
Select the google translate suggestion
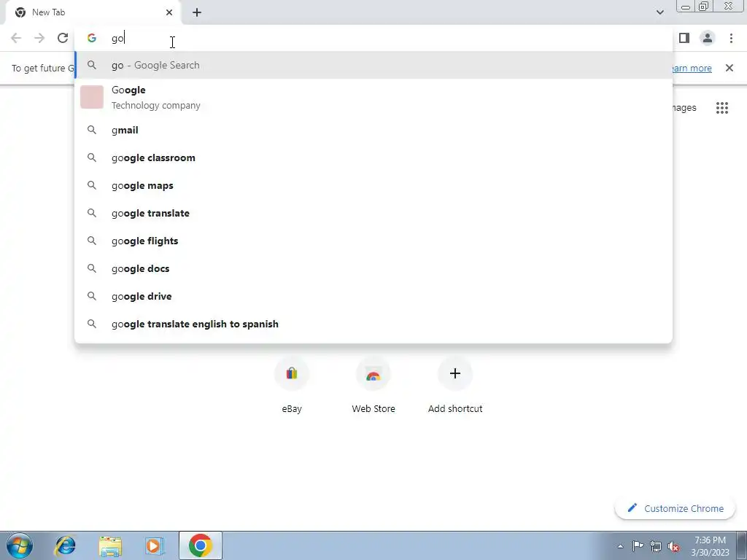pos(373,213)
